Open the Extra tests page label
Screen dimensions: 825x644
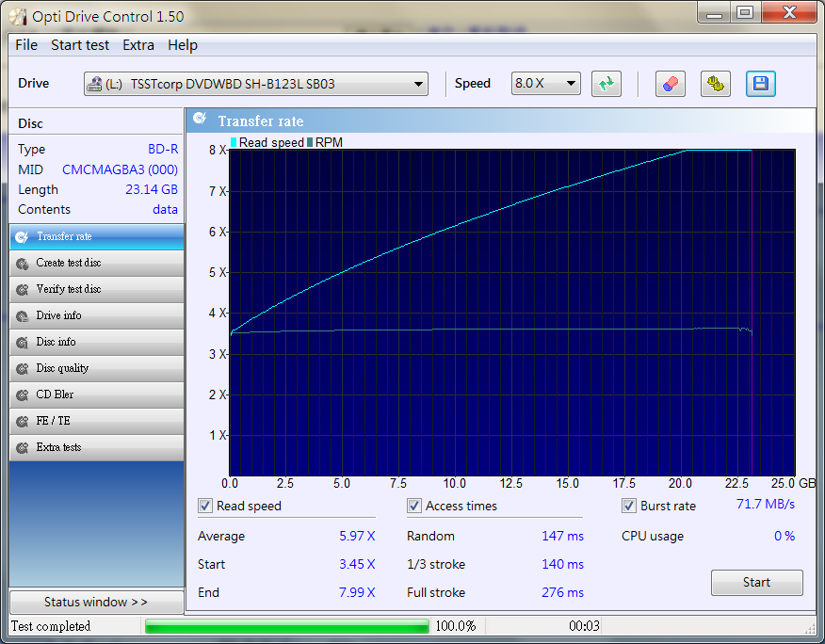[x=58, y=446]
